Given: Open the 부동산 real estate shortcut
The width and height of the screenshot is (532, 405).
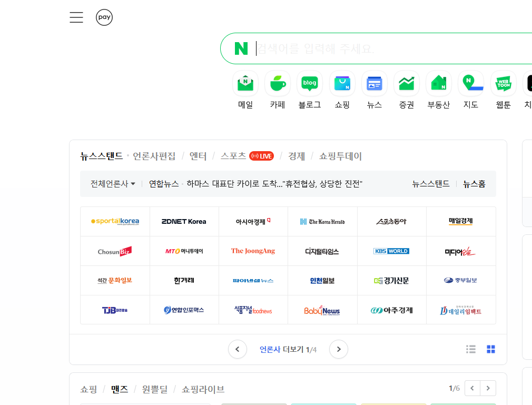Looking at the screenshot, I should 439,90.
